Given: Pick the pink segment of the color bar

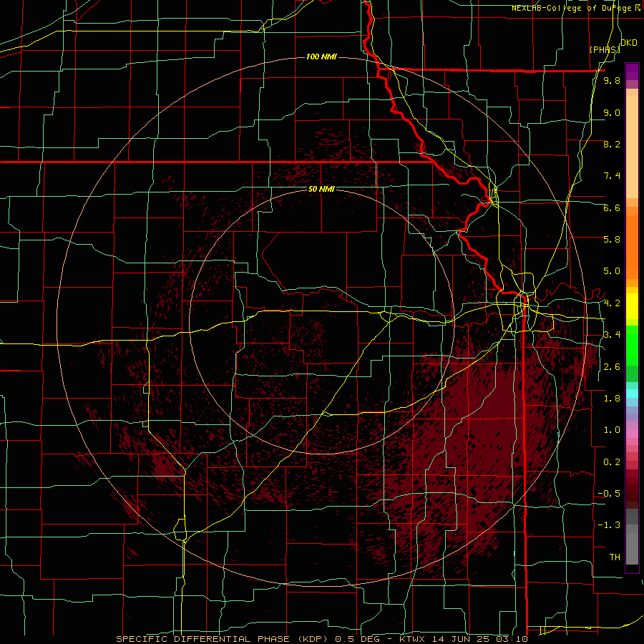Looking at the screenshot, I should pos(632,434).
